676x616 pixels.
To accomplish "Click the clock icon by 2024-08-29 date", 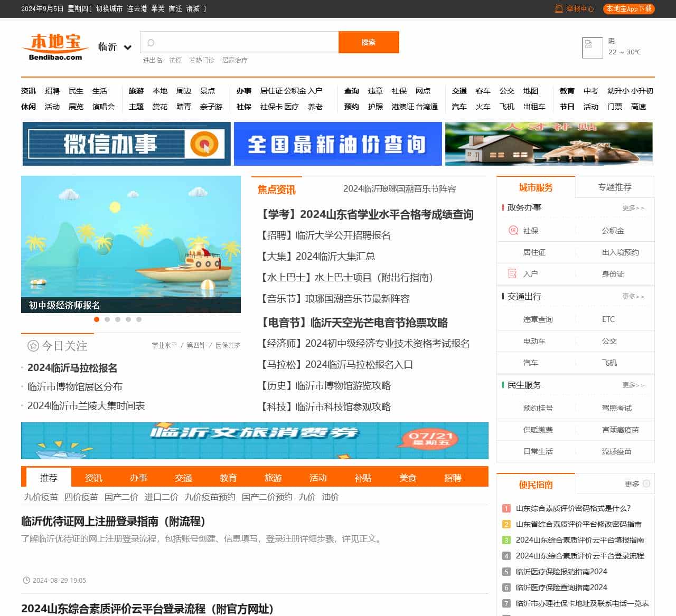I will click(x=26, y=580).
